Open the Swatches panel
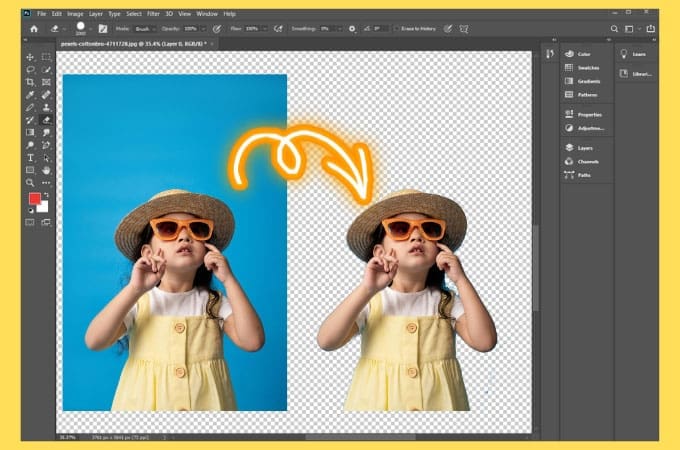Viewport: 680px width, 450px height. (x=587, y=68)
